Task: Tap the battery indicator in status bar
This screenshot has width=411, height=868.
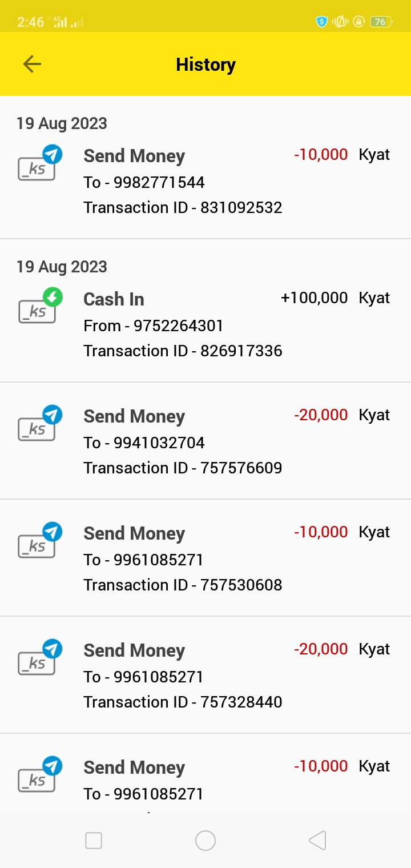Action: [380, 22]
